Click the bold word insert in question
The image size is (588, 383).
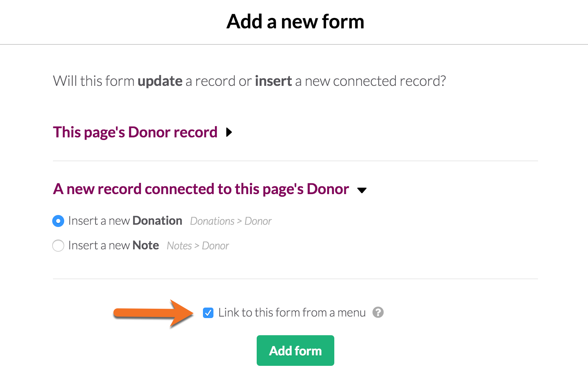click(x=273, y=81)
